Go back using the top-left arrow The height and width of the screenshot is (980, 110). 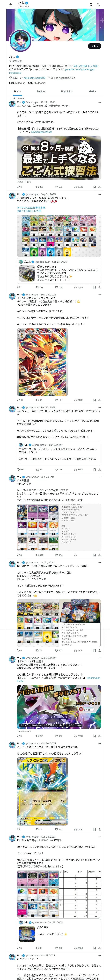tap(11, 5)
